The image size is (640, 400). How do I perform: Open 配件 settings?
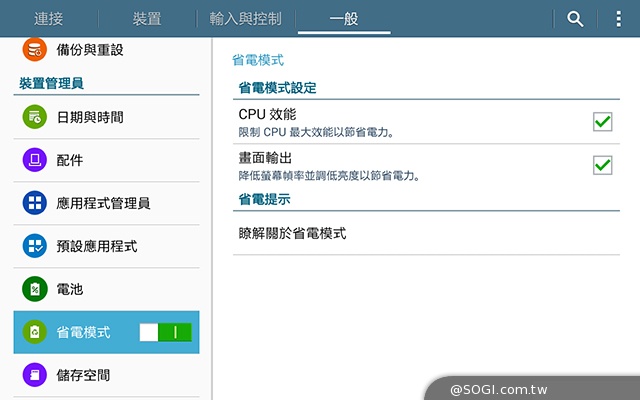click(x=106, y=160)
